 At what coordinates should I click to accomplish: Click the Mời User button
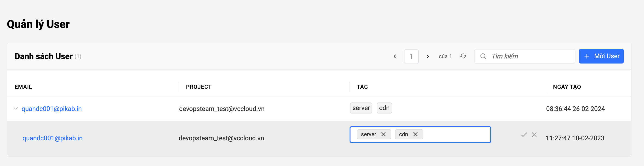pyautogui.click(x=601, y=56)
